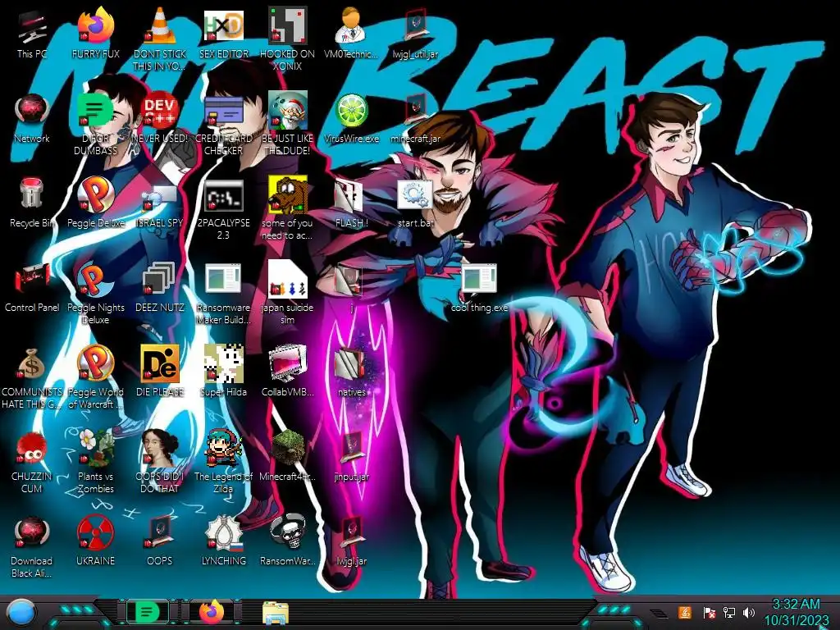Image resolution: width=840 pixels, height=630 pixels.
Task: Click the OOPS desktop shortcut
Action: tap(160, 532)
